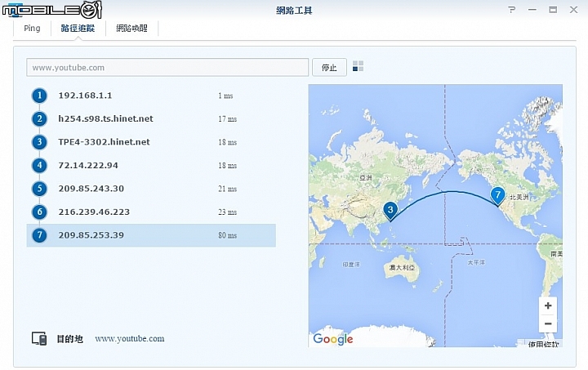Click the 停止 stop button
The height and width of the screenshot is (370, 588).
[329, 68]
